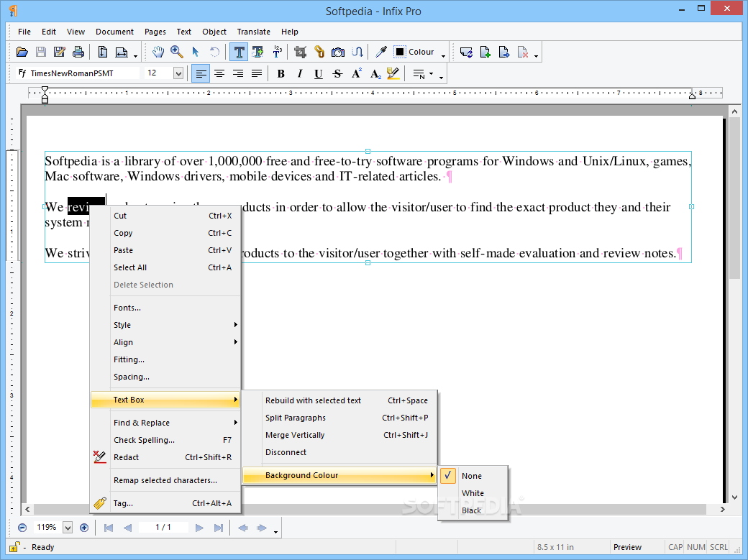Select Black background colour option
The image size is (748, 560).
[x=471, y=510]
